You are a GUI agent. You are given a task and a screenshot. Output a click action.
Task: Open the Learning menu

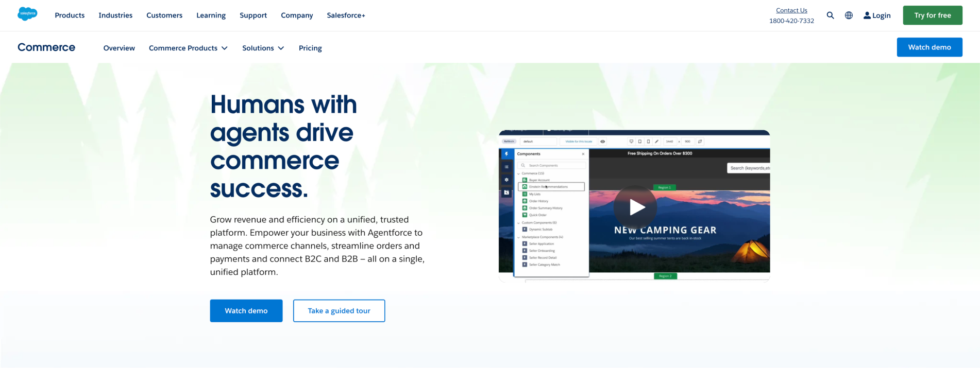(211, 15)
